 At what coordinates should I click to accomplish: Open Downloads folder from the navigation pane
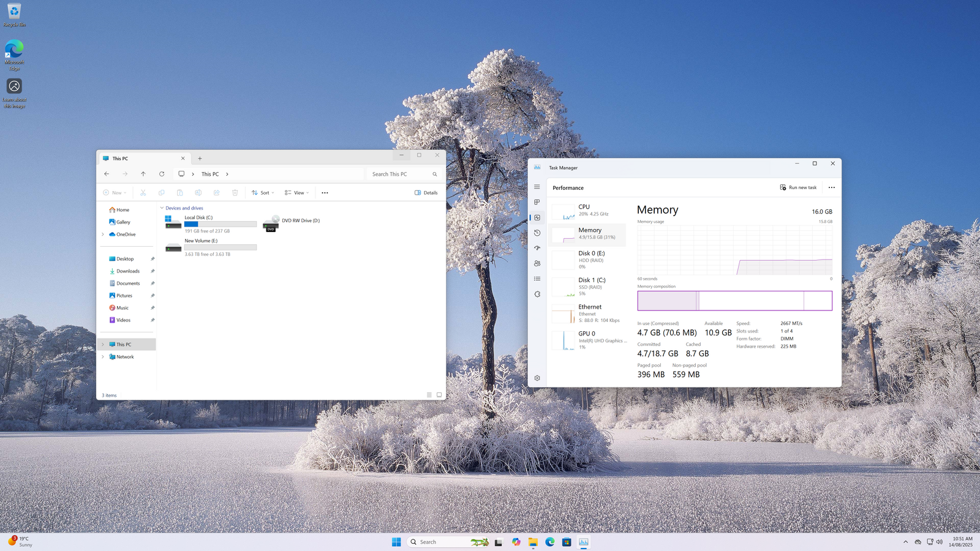coord(128,271)
